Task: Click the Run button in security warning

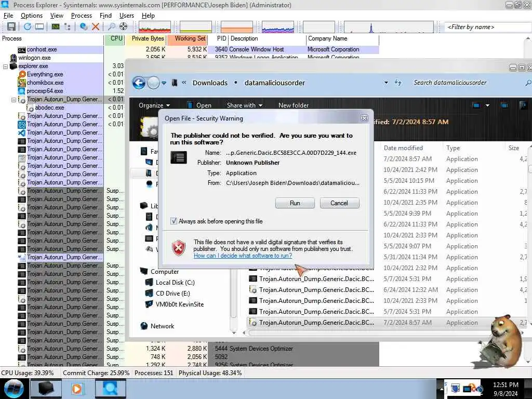Action: pyautogui.click(x=295, y=203)
